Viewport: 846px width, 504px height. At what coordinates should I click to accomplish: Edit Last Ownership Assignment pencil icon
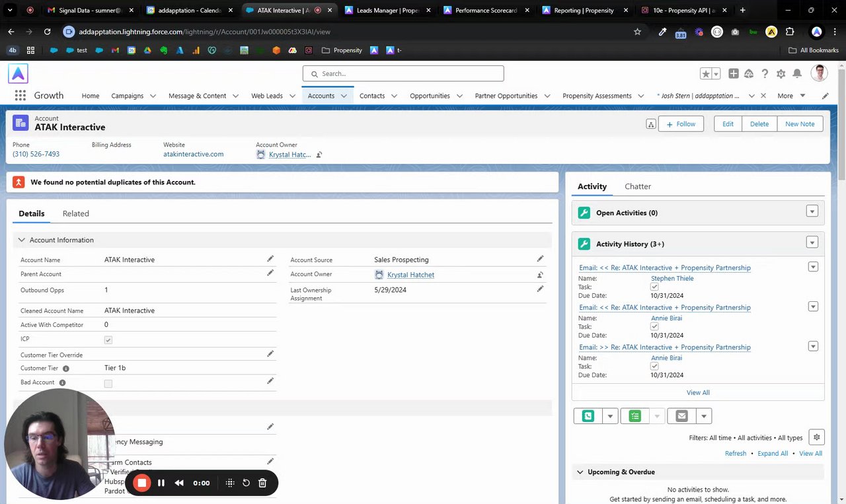pos(540,289)
